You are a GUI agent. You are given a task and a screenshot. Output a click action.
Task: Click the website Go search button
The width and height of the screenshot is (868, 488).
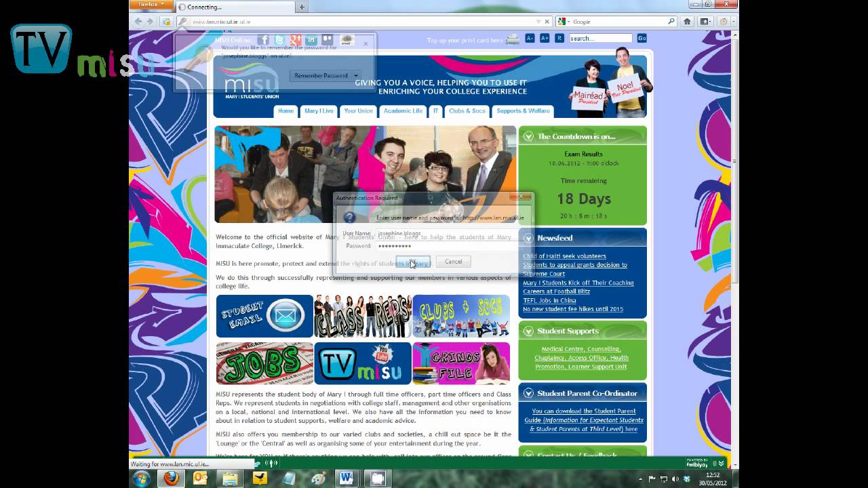(x=642, y=39)
